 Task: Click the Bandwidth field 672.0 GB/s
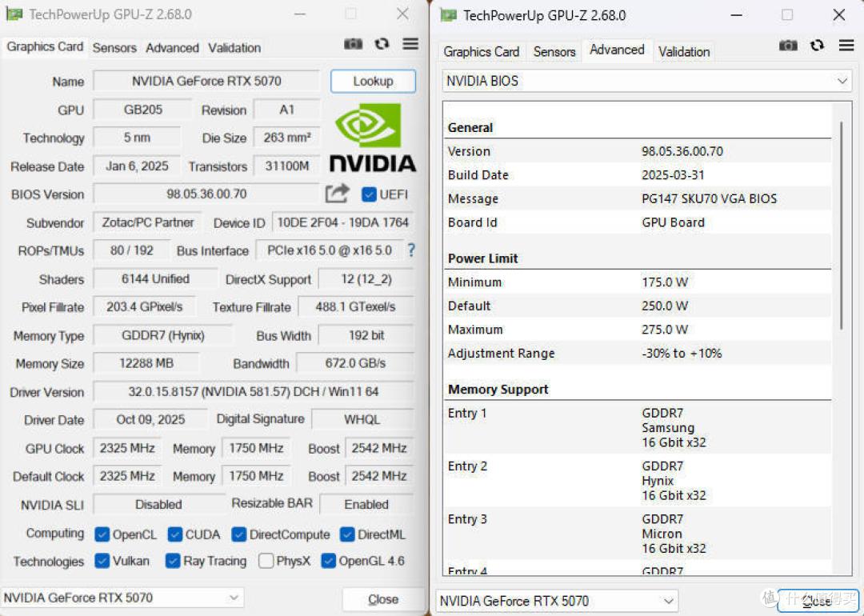[355, 363]
